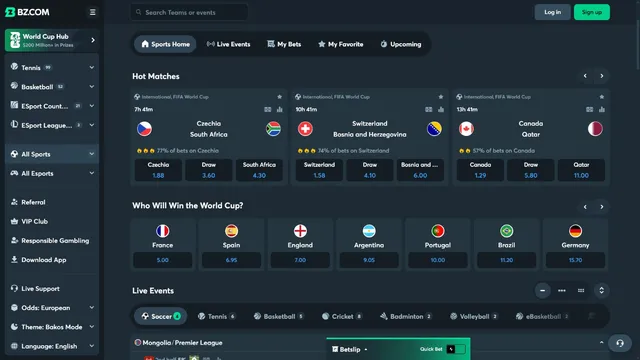This screenshot has height=360, width=640.
Task: Bet on Portugal to win at 10.00
Action: tap(438, 260)
